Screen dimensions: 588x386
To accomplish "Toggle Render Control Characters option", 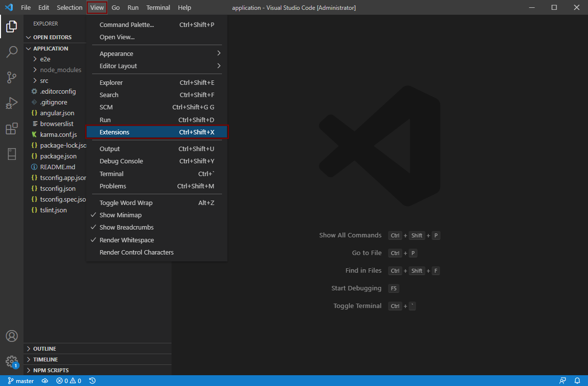I will click(x=157, y=252).
